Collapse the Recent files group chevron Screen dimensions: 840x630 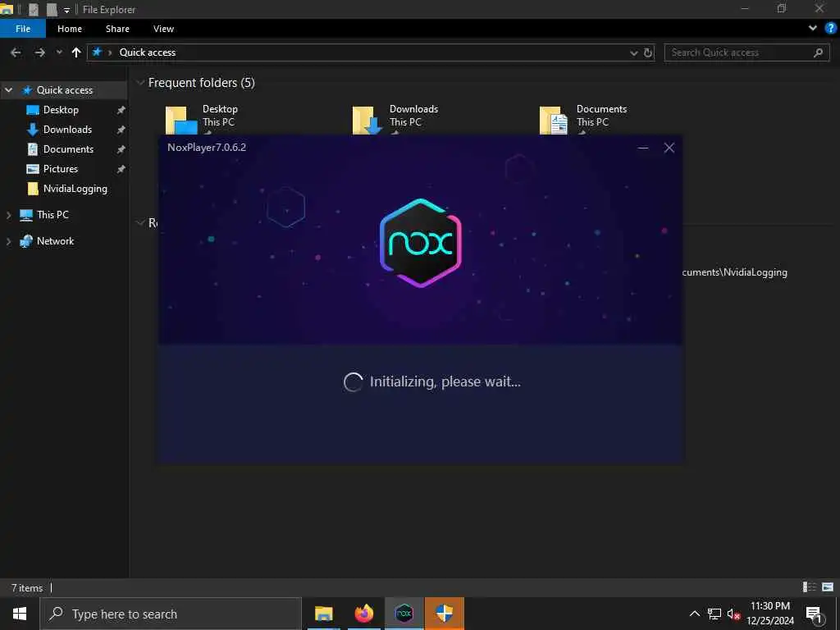click(x=140, y=222)
